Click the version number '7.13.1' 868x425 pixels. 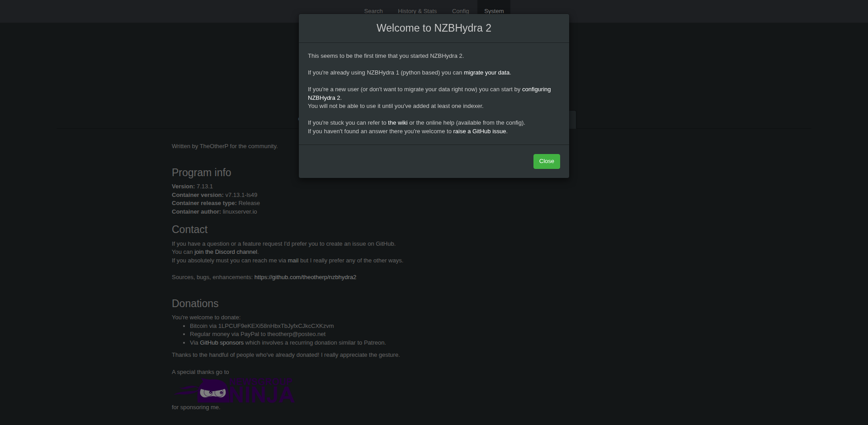click(x=205, y=187)
